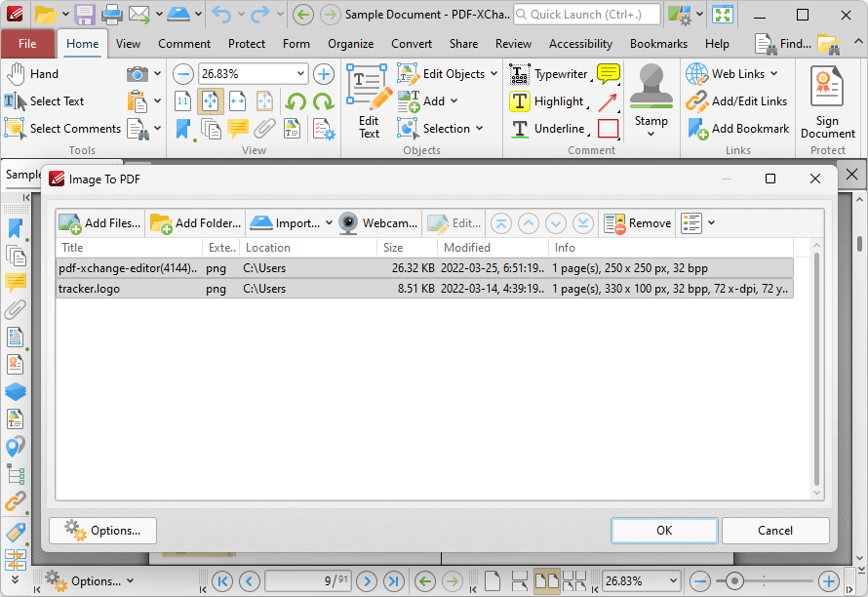
Task: Switch to Fit Width view
Action: coord(238,101)
